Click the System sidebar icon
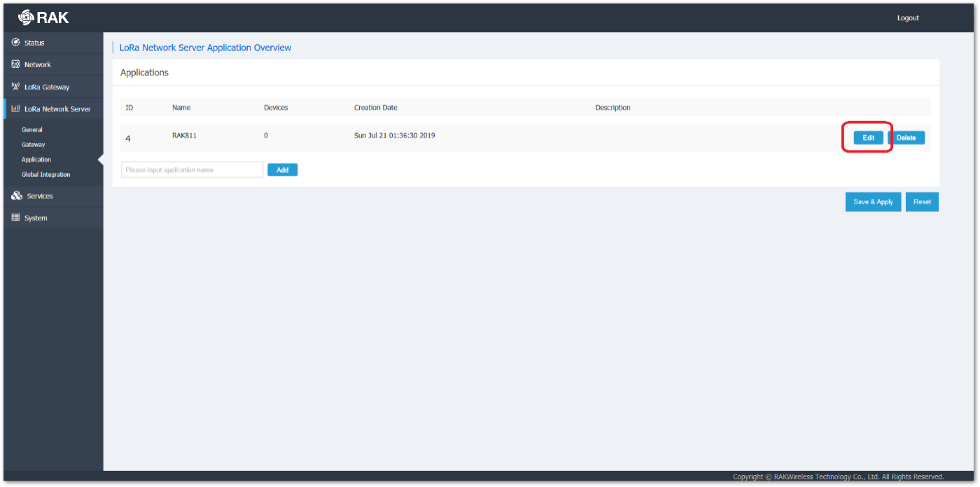 [15, 218]
